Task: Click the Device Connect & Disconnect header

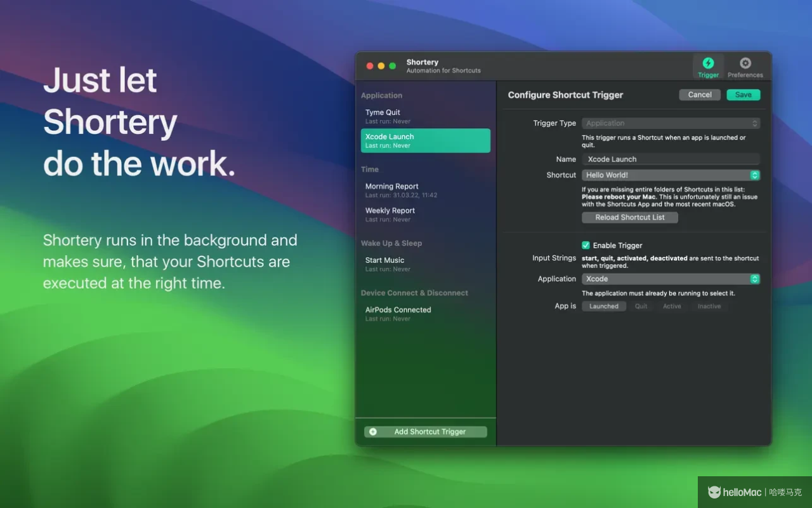Action: [x=414, y=293]
